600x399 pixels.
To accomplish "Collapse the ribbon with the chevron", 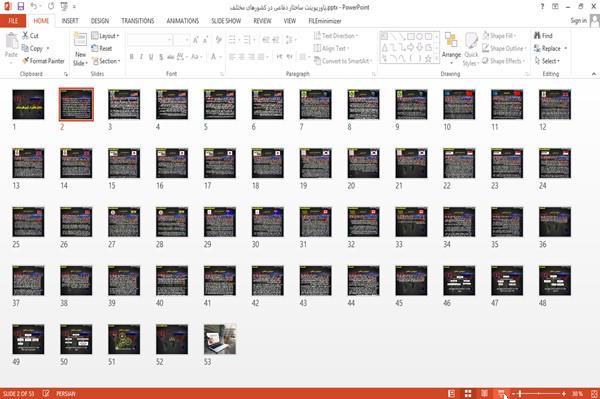I will 593,74.
